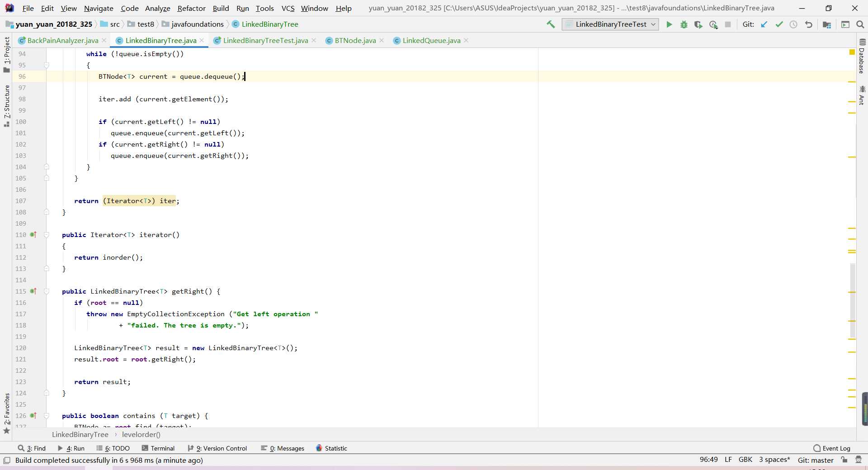Open the Terminal tool window
Screen dimensions: 868x470
click(x=158, y=448)
